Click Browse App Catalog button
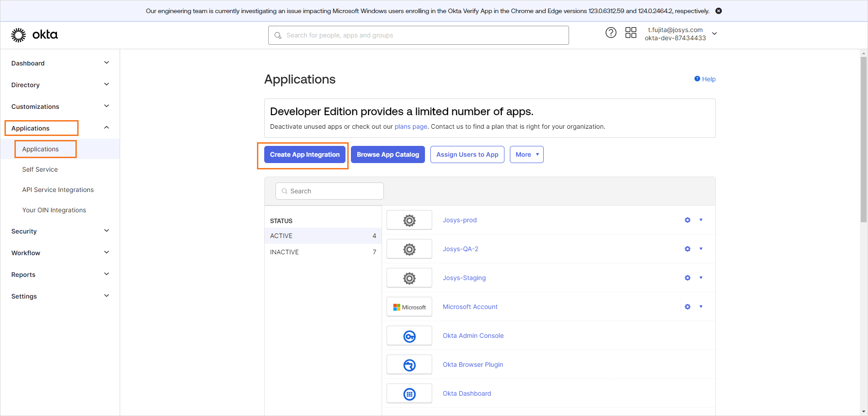 388,154
